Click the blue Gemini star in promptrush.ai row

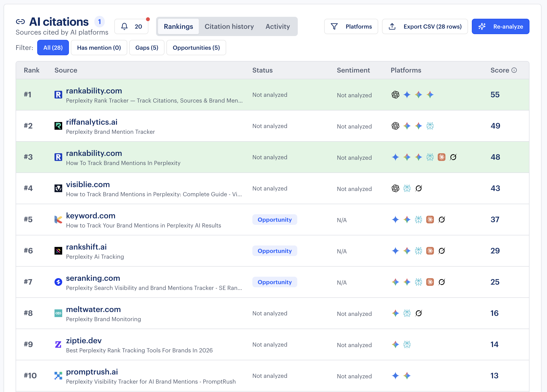coord(395,376)
